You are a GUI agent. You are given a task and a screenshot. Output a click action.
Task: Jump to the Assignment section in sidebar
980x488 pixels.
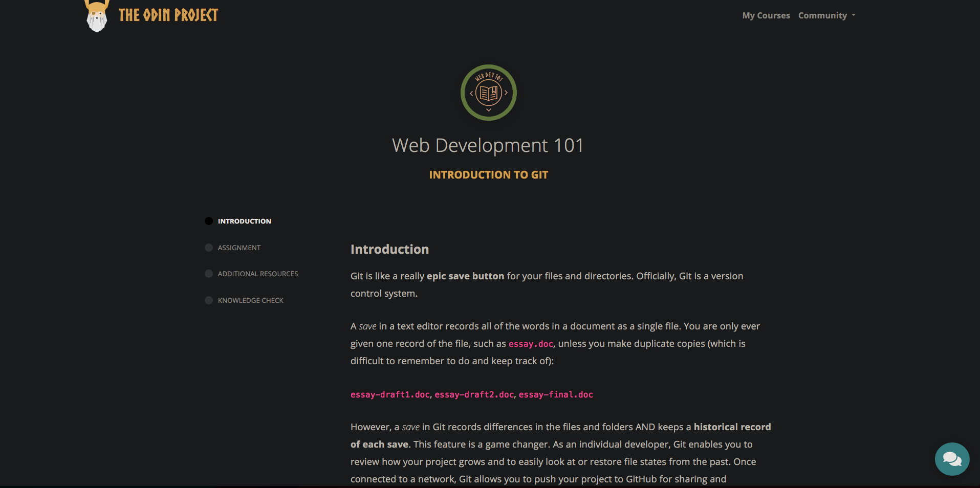click(239, 248)
